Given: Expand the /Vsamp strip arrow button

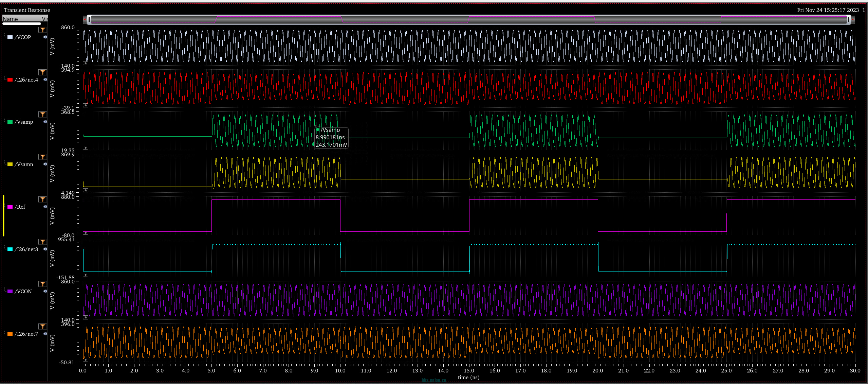Looking at the screenshot, I should point(86,148).
